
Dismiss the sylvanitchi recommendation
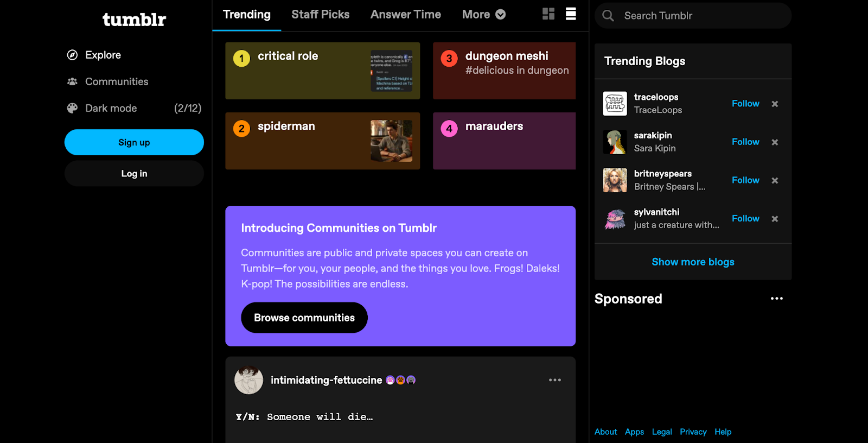point(775,219)
